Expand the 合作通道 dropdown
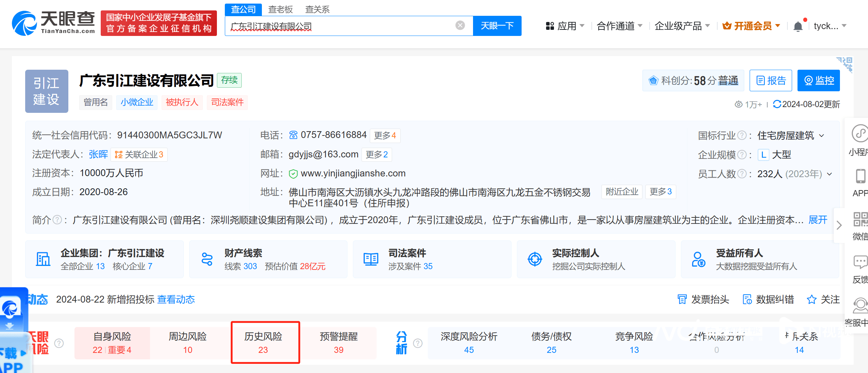 pyautogui.click(x=619, y=26)
